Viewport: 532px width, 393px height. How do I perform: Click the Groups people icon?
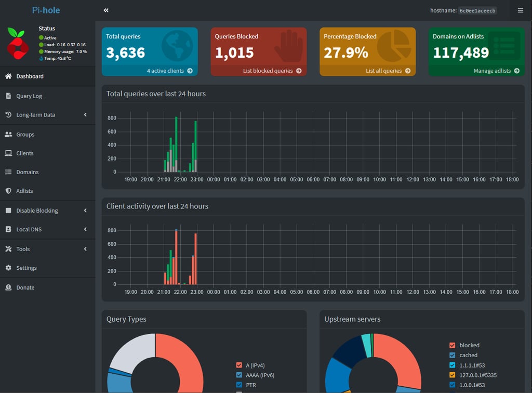pos(8,135)
